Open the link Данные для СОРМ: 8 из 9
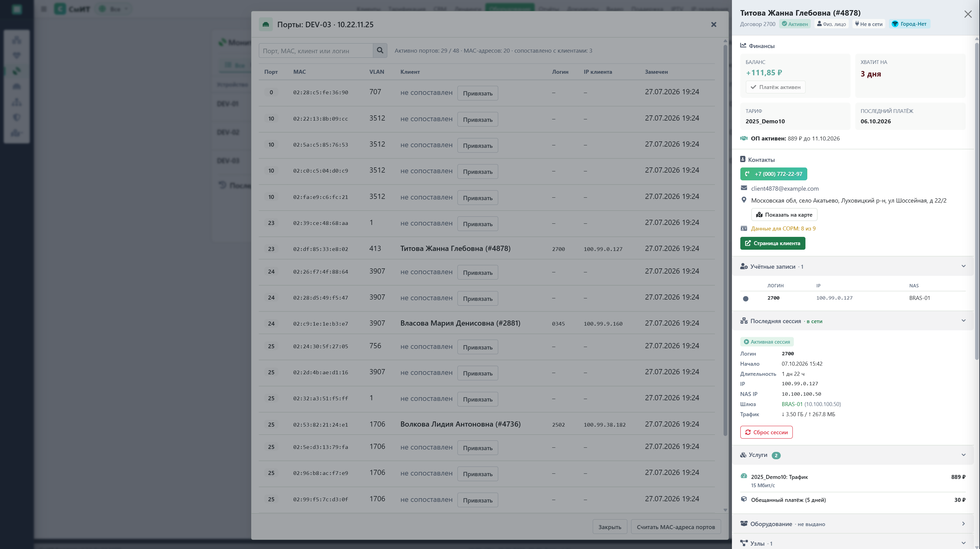The image size is (980, 549). 783,229
